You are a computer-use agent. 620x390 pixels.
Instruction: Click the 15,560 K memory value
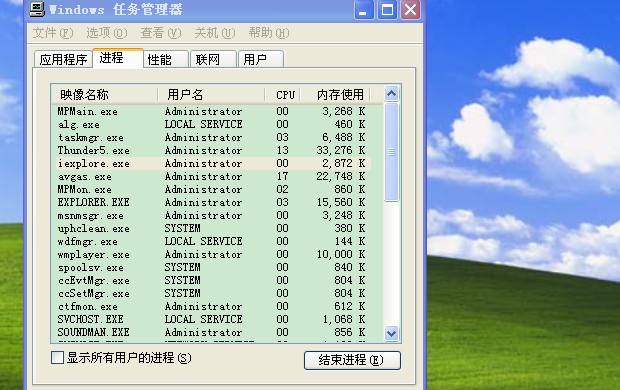(x=340, y=202)
